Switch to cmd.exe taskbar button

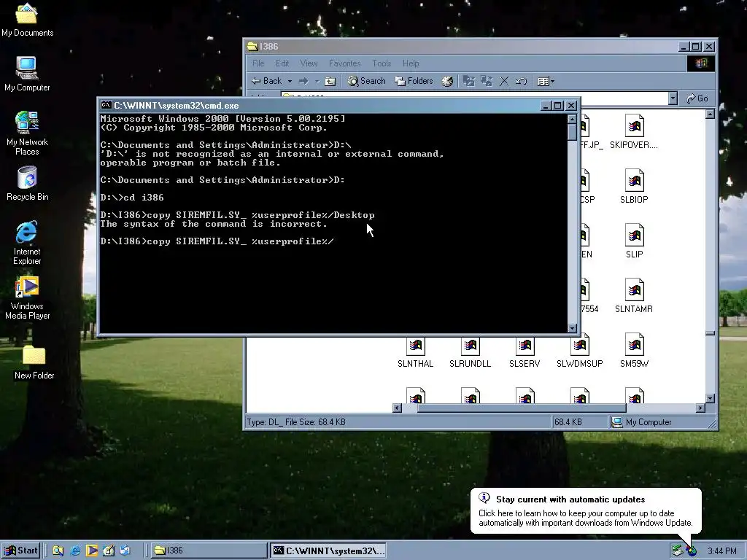click(328, 551)
